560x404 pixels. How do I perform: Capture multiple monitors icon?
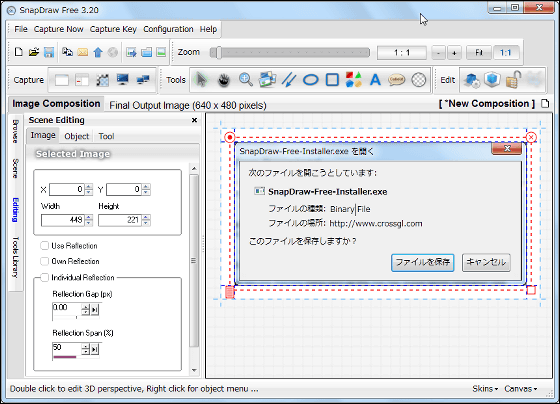pyautogui.click(x=143, y=79)
